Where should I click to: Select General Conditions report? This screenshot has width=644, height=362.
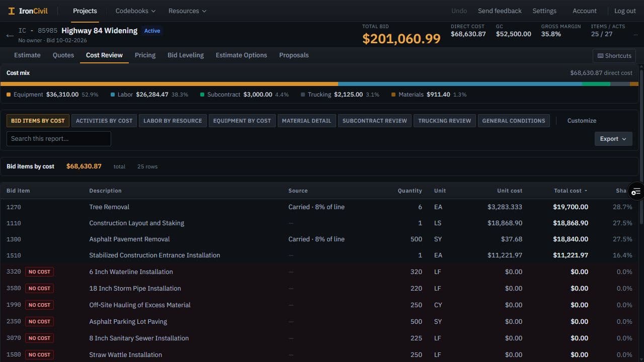click(x=514, y=121)
